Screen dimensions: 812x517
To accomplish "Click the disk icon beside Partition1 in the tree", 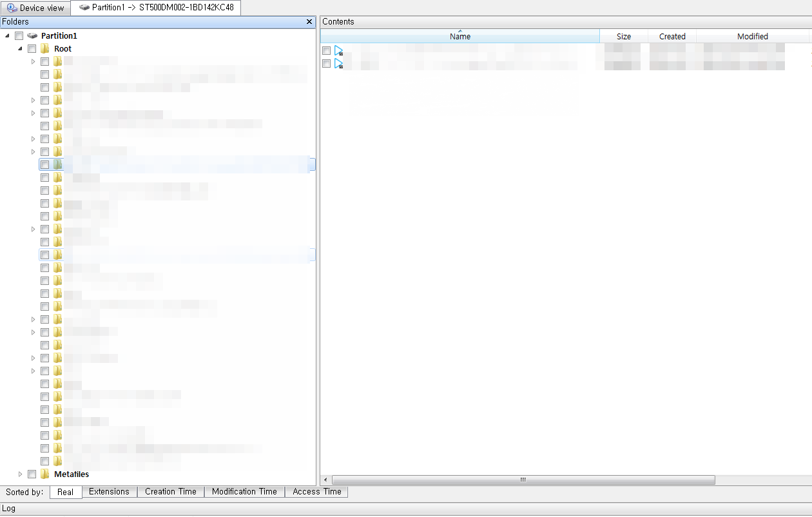I will (x=33, y=35).
